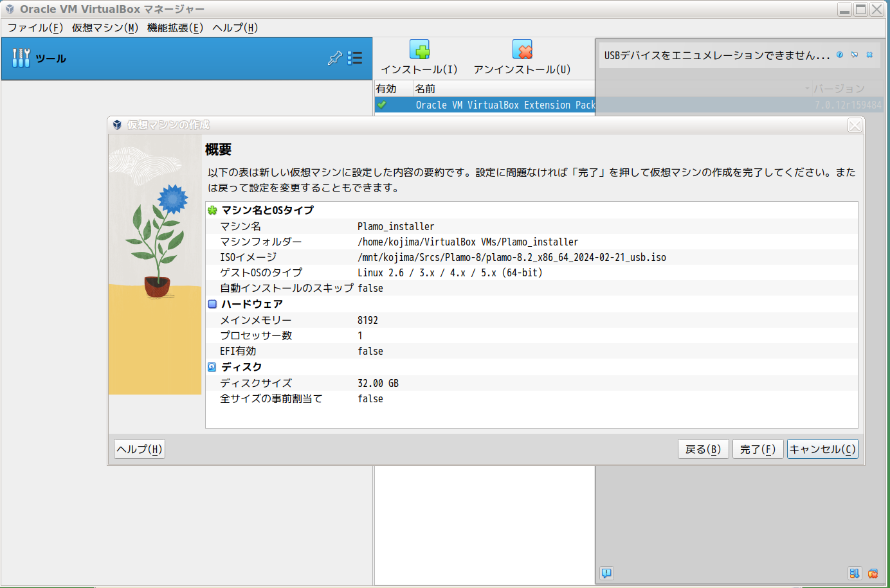
Task: Click the 8192 memory value
Action: tap(368, 320)
